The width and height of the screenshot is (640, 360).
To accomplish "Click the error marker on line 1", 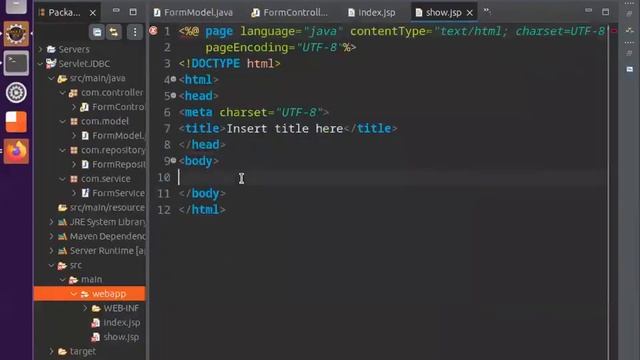I will [153, 31].
